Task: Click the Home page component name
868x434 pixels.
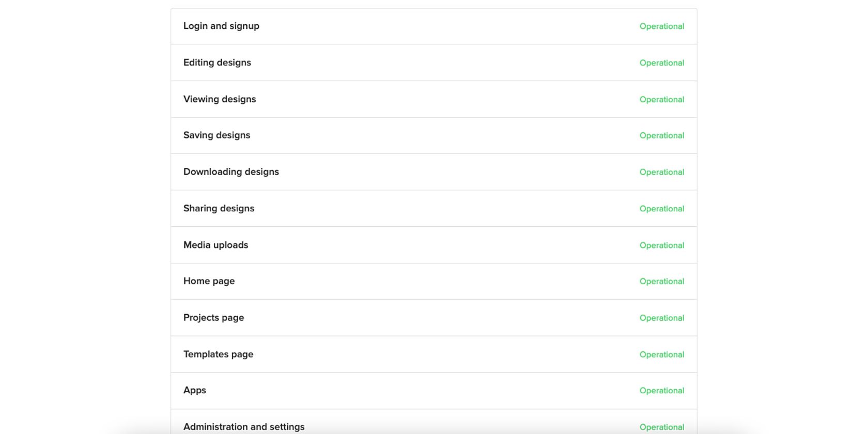Action: (209, 281)
